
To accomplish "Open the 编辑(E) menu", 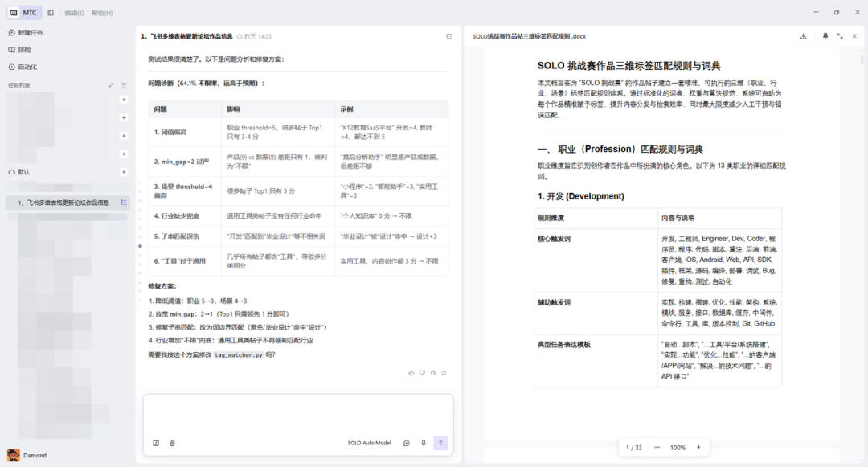I will (74, 14).
